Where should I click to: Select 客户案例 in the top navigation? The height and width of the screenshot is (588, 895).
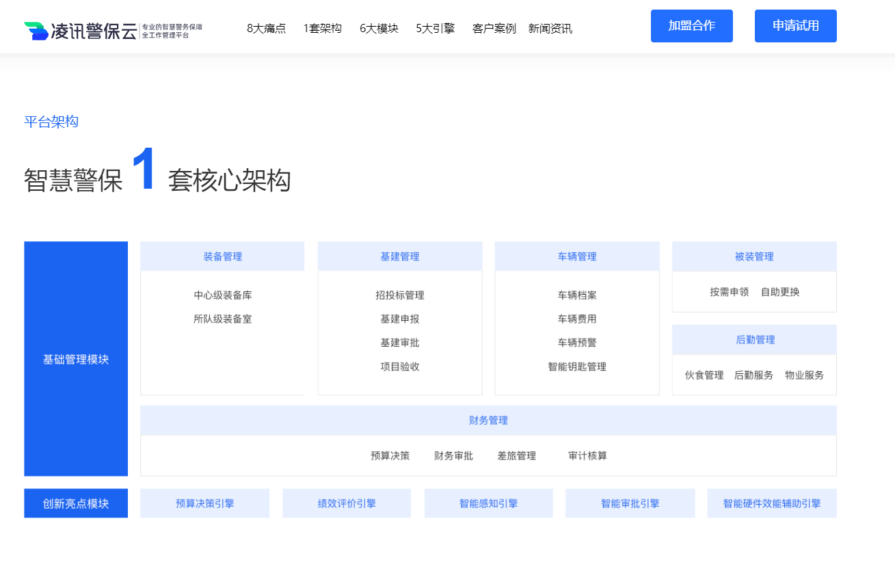point(494,29)
